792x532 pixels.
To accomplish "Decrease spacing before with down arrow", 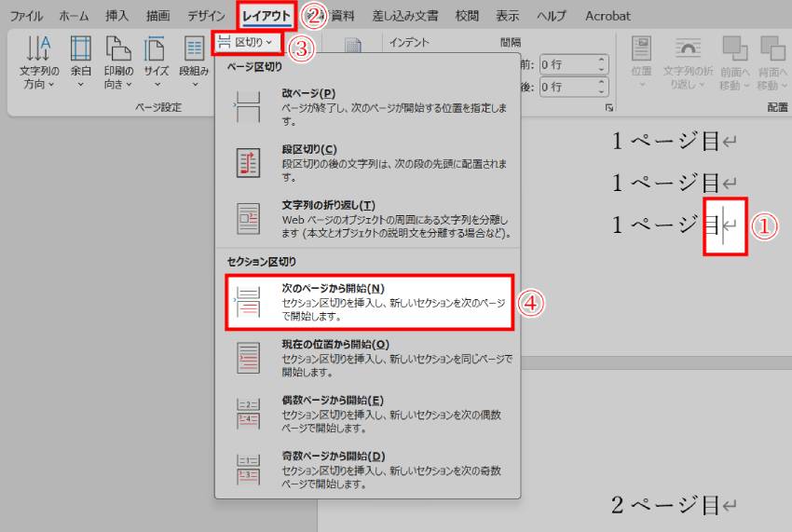I will point(601,69).
